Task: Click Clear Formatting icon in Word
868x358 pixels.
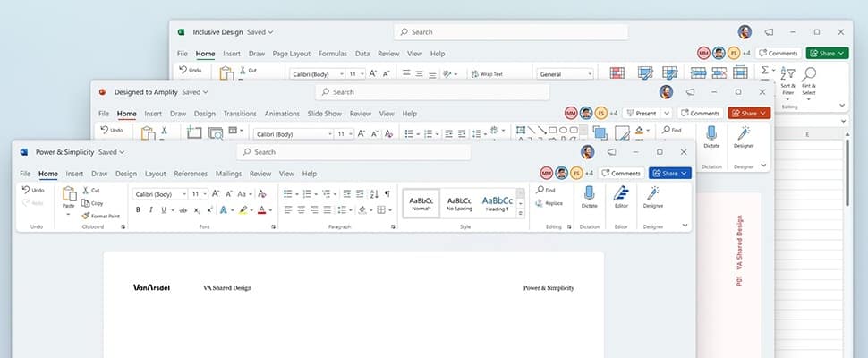Action: [262, 193]
